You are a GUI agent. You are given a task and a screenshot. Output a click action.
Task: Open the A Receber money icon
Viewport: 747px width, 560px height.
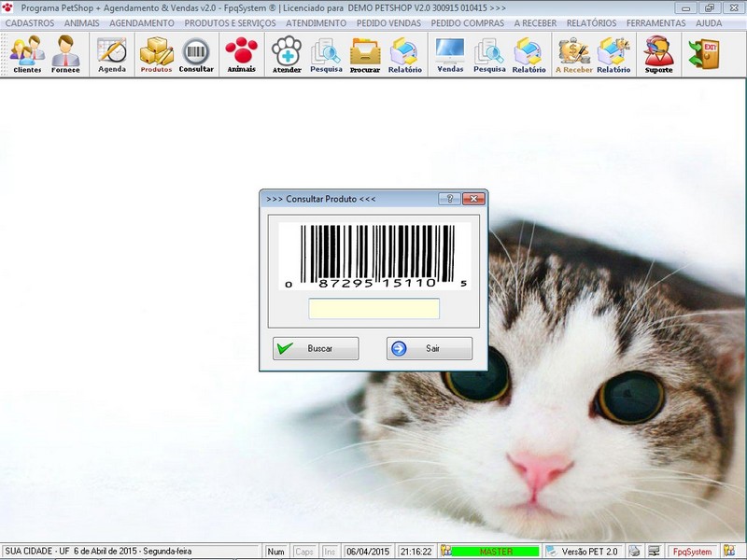click(x=574, y=54)
